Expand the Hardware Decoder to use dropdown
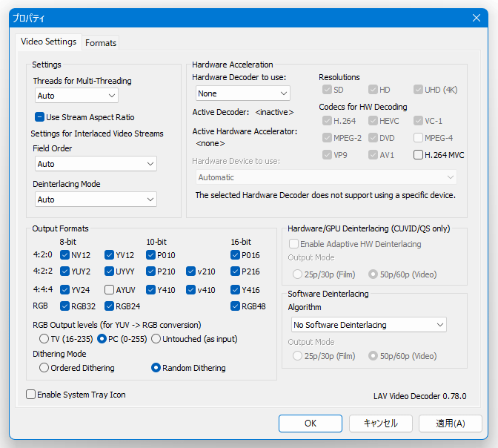Image resolution: width=498 pixels, height=448 pixels. pos(243,93)
